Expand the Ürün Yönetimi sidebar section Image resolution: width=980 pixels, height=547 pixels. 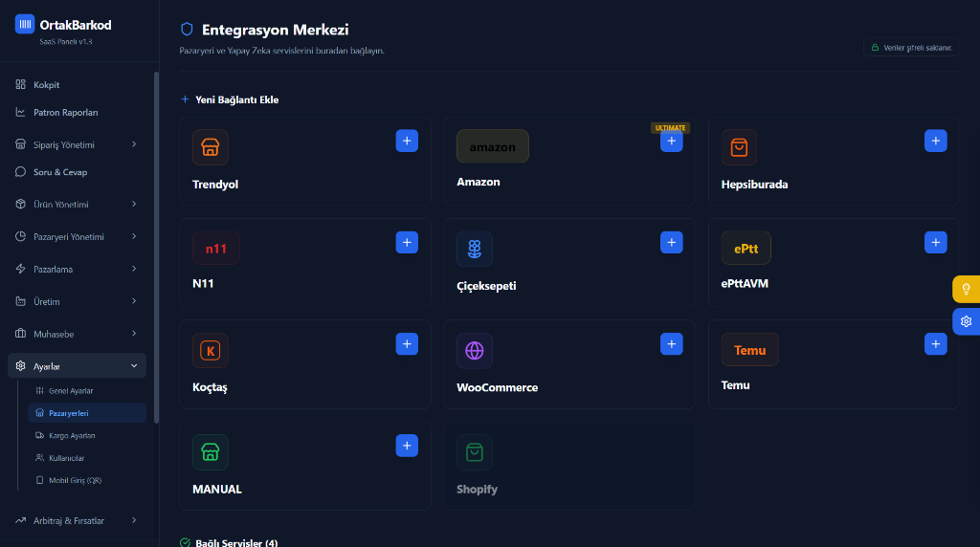coord(77,204)
